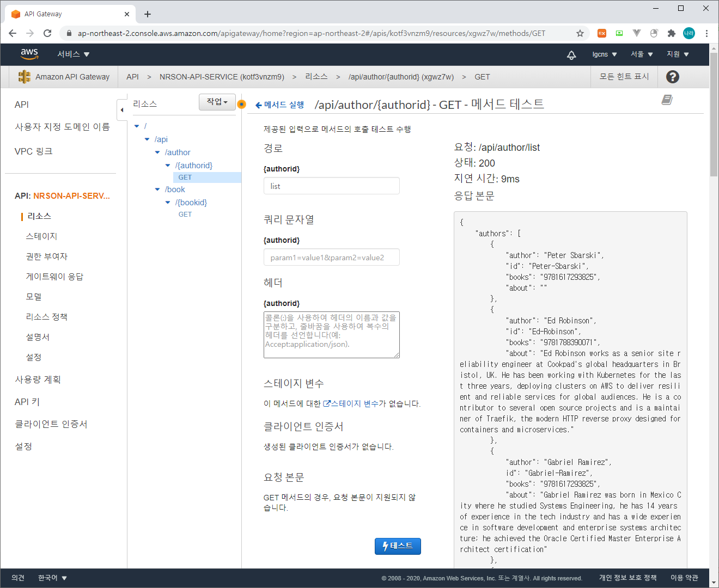719x588 pixels.
Task: Open the lgcns account dropdown
Action: click(605, 54)
